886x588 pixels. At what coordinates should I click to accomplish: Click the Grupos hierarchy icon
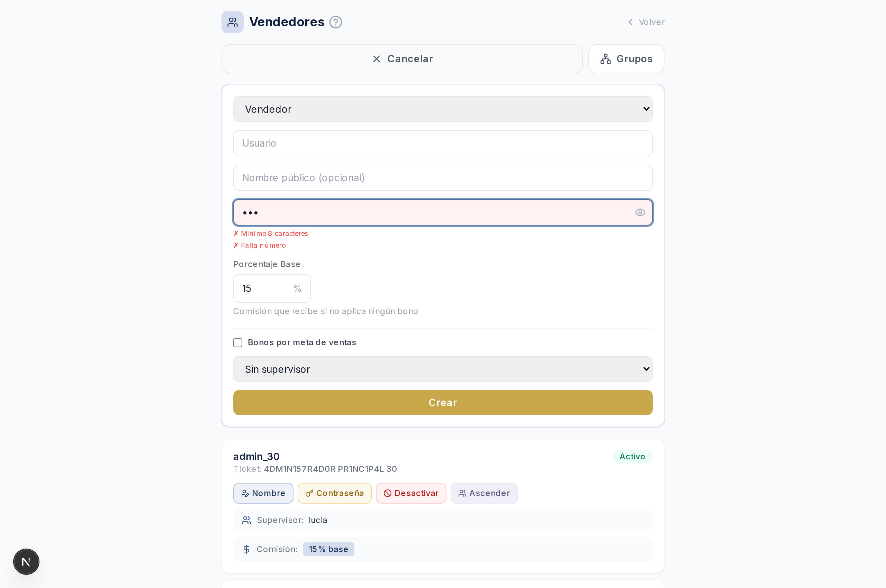click(605, 59)
